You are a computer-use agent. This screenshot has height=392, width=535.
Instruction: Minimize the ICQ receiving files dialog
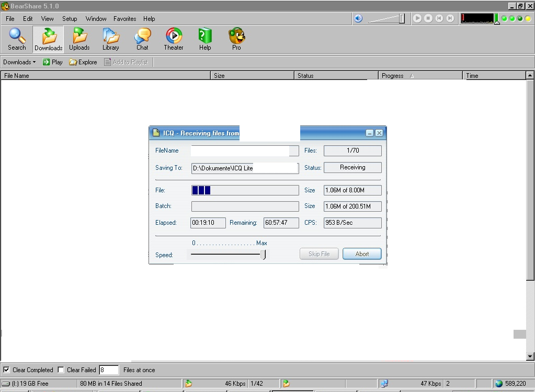pyautogui.click(x=370, y=133)
